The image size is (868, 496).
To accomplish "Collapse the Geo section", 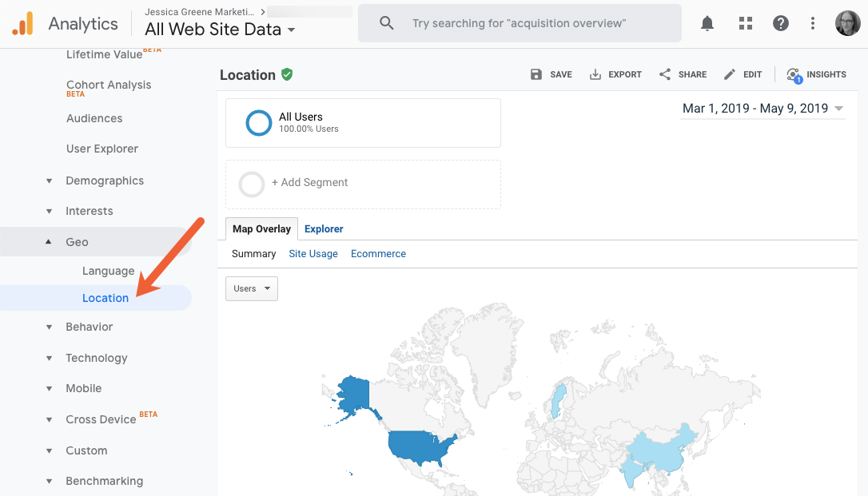I will pos(50,242).
